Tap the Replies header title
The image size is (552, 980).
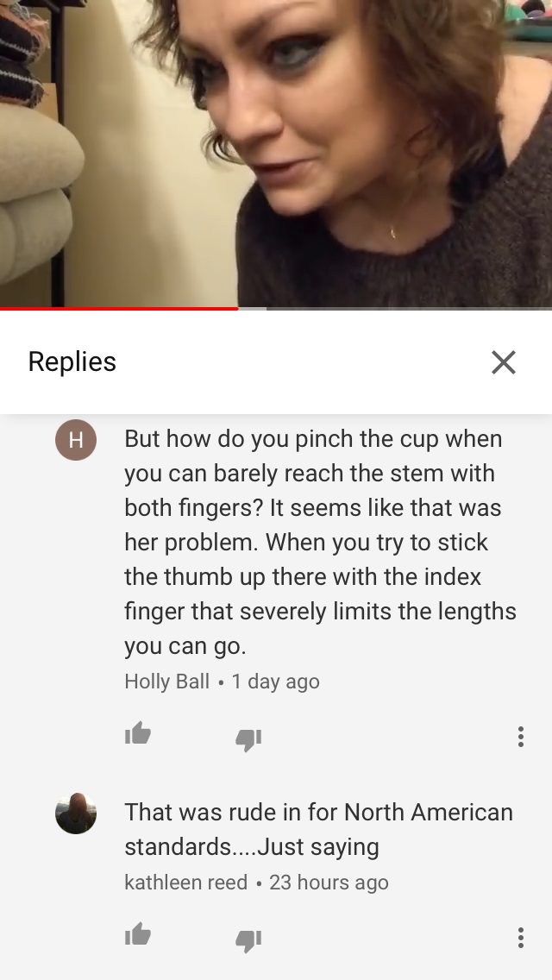pos(72,361)
